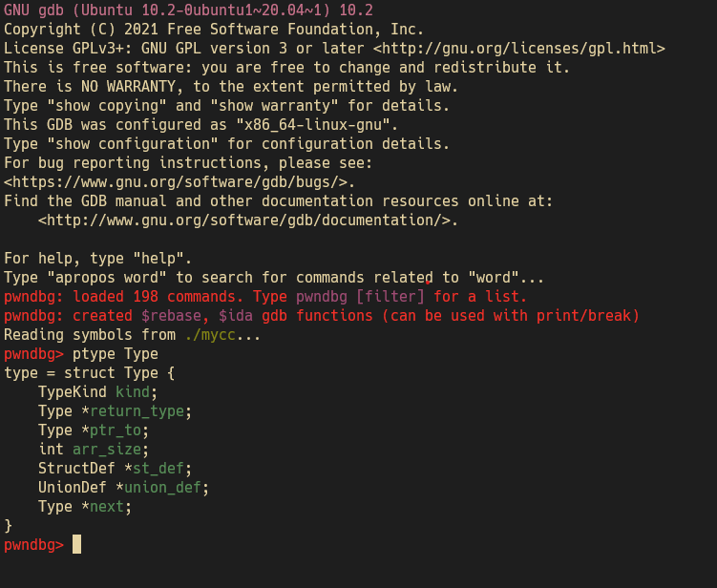Viewport: 717px width, 588px height.
Task: Click the terminal cursor at the prompt
Action: 76,544
